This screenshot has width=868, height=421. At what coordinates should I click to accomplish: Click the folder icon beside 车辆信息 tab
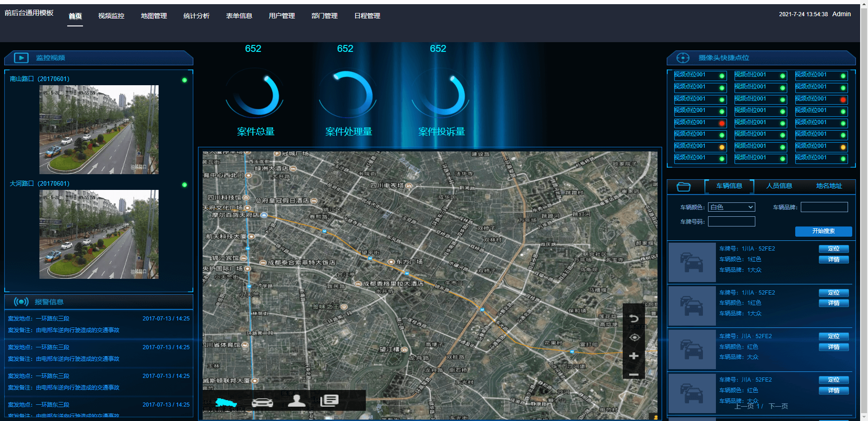point(683,187)
